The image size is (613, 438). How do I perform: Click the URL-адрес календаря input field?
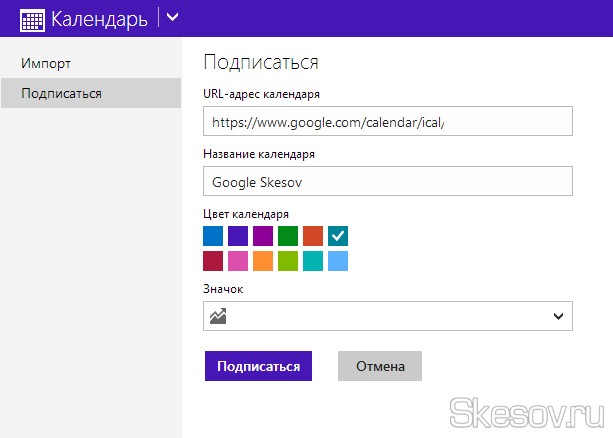pyautogui.click(x=387, y=121)
